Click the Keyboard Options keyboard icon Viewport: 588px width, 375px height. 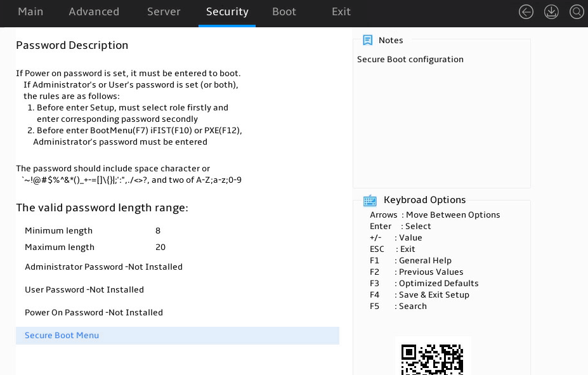[370, 201]
